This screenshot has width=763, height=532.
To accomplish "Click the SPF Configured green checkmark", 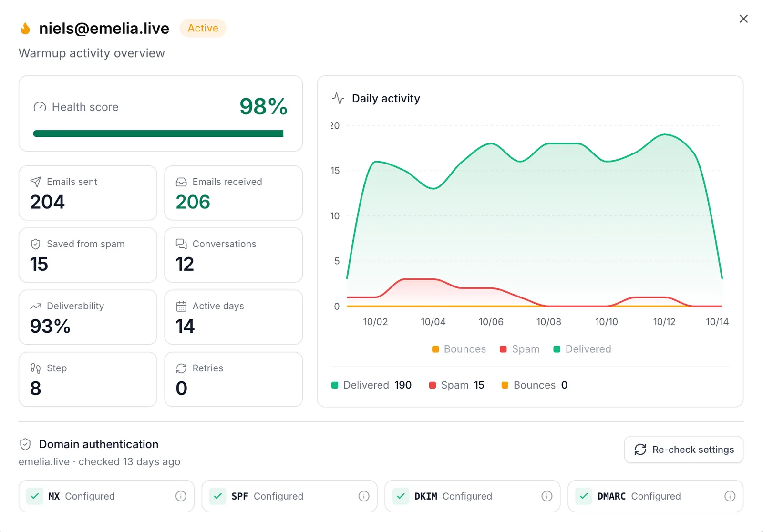I will pos(218,496).
